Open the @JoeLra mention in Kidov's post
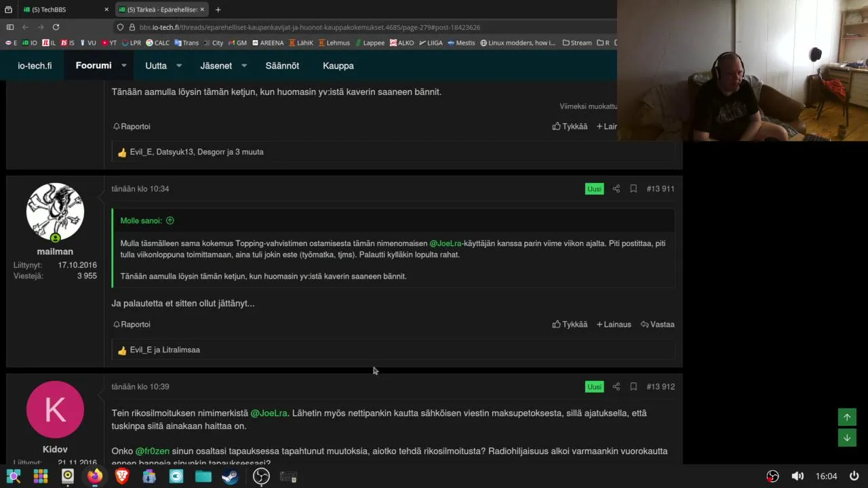Image resolution: width=868 pixels, height=488 pixels. [269, 413]
